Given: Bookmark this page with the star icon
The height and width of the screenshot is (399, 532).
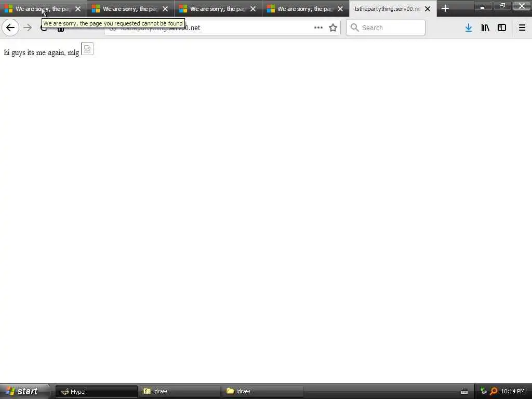Looking at the screenshot, I should (x=333, y=28).
